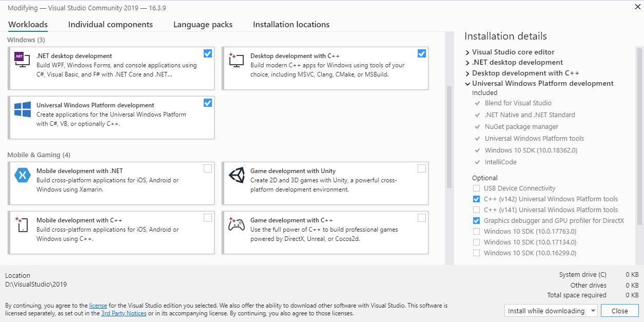The width and height of the screenshot is (644, 322).
Task: Check Windows 10 SDK (10.0.16299.0)
Action: pos(477,253)
